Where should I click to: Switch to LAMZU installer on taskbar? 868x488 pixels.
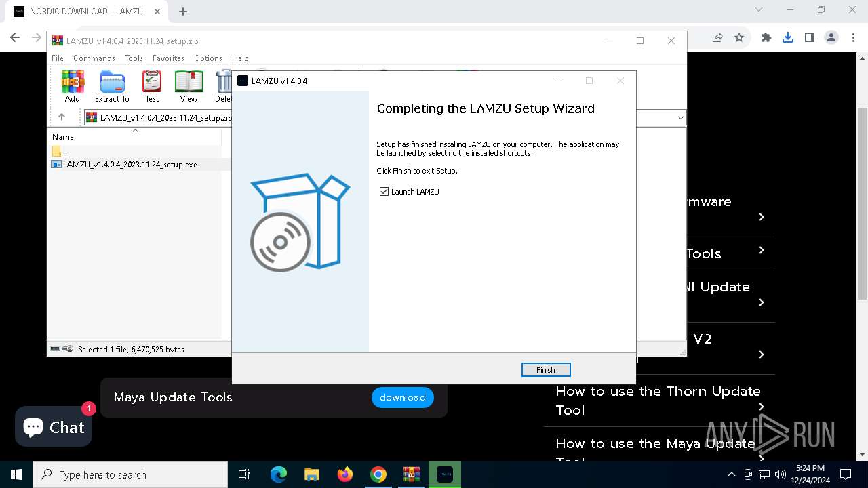pos(445,474)
